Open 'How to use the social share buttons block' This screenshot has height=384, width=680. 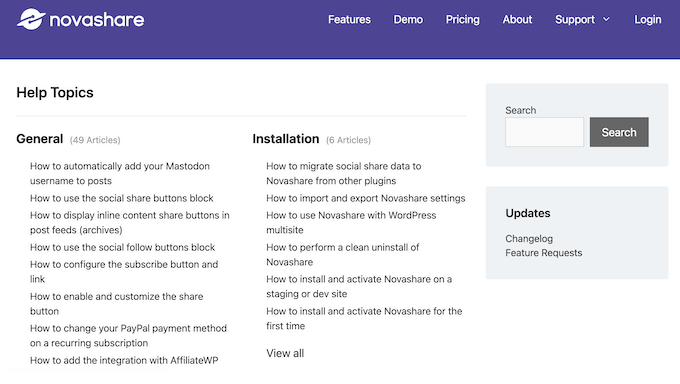tap(121, 198)
